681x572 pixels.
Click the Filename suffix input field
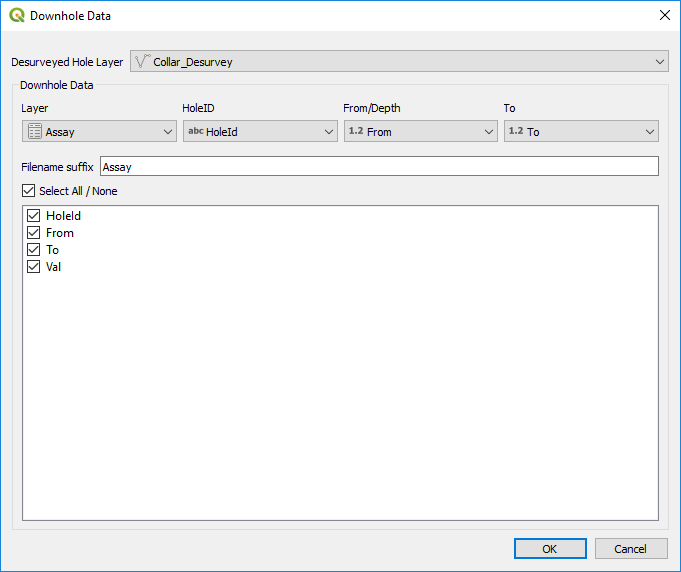point(379,166)
